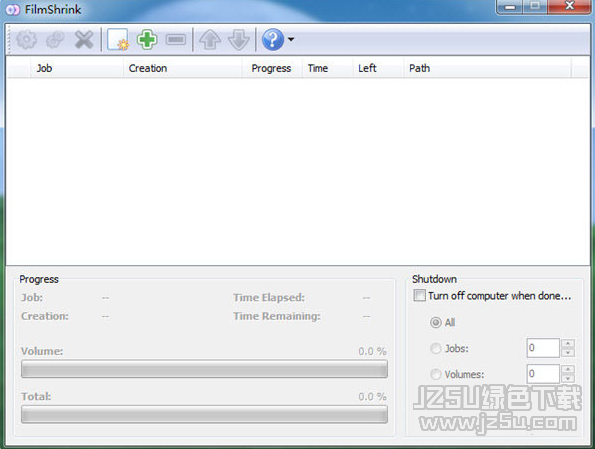Select the Volumes radio button
The height and width of the screenshot is (449, 595).
(x=436, y=375)
